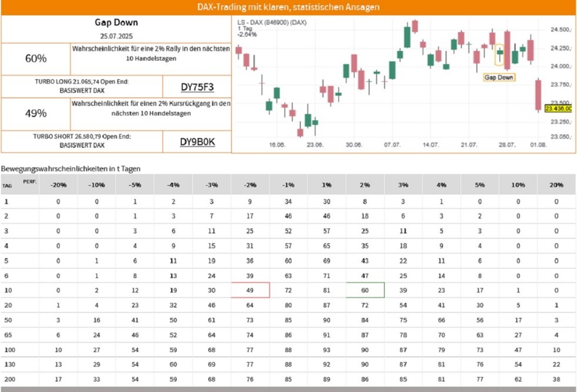Click the positive "5%" column header
This screenshot has height=392, width=577.
click(x=479, y=185)
